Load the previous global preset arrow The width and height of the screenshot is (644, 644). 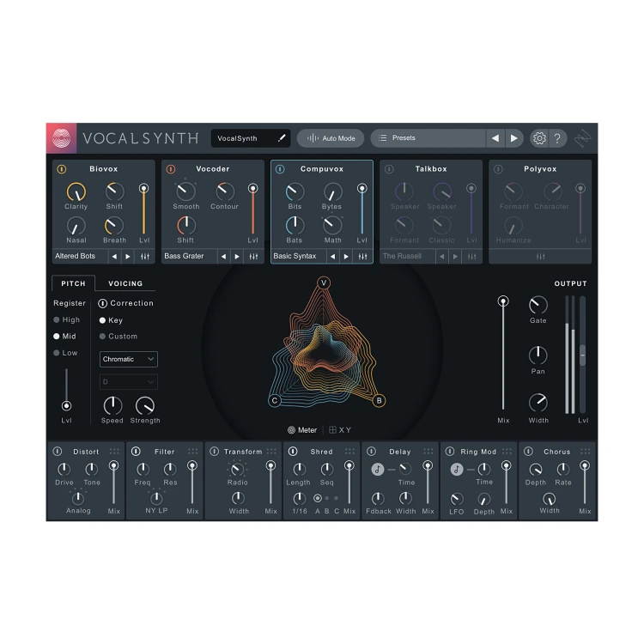[x=495, y=138]
